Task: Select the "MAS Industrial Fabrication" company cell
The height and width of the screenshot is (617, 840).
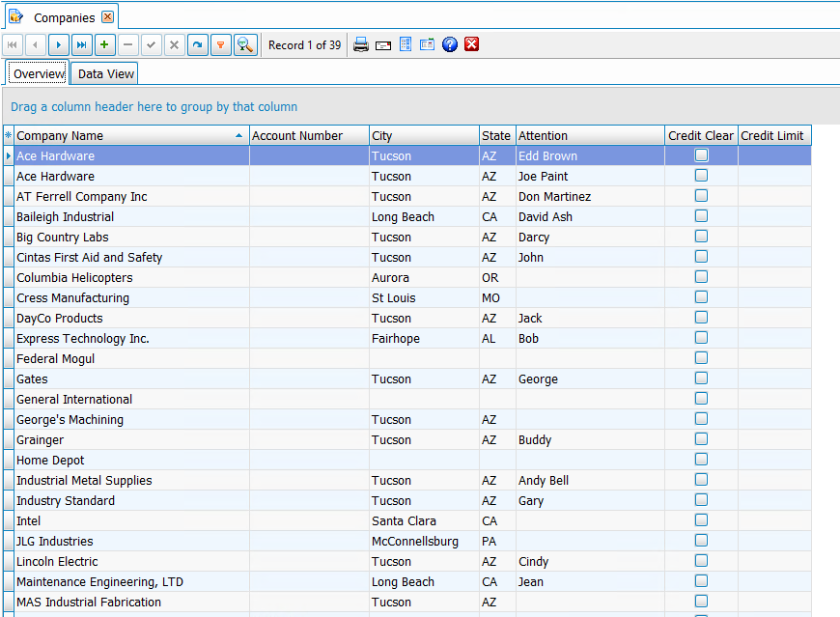Action: 131,603
